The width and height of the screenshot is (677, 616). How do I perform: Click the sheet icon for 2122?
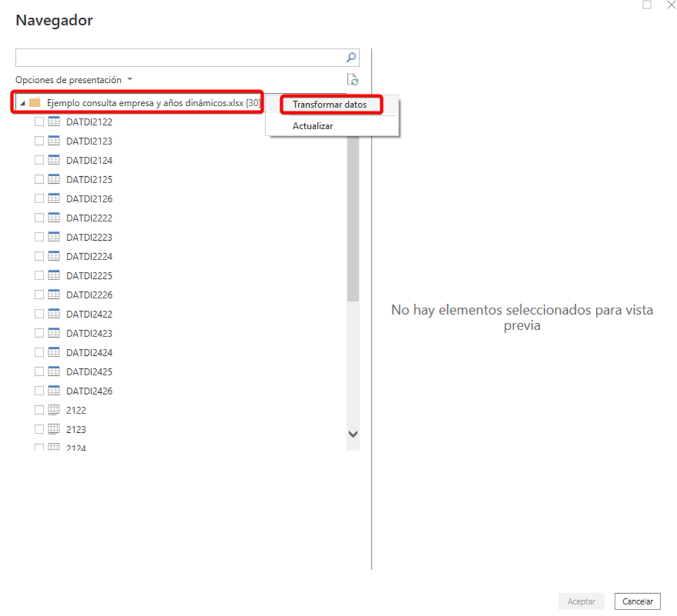coord(54,410)
